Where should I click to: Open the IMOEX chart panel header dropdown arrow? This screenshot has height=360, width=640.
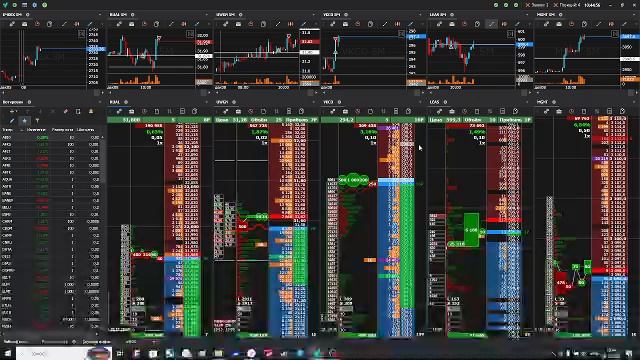100,15
